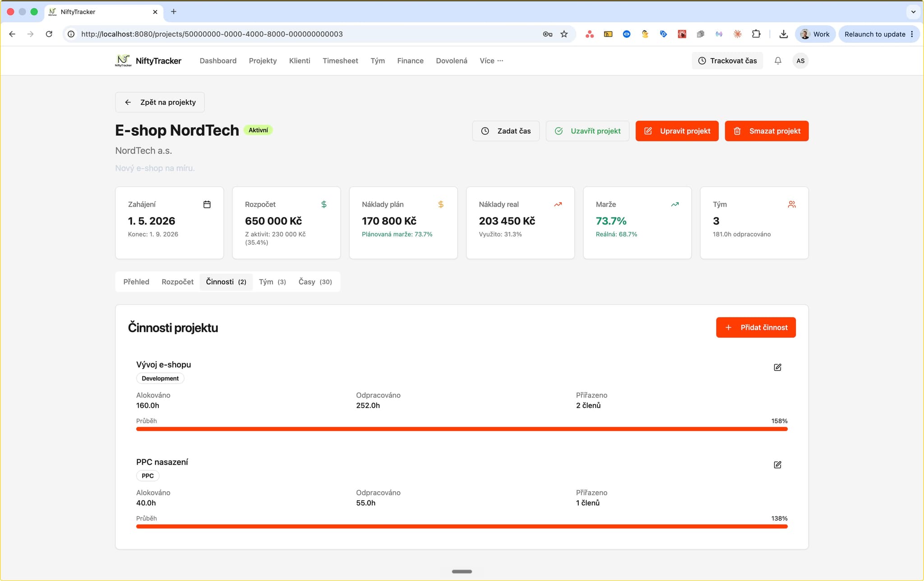The image size is (924, 581).
Task: Open the AS user avatar menu
Action: [x=800, y=60]
